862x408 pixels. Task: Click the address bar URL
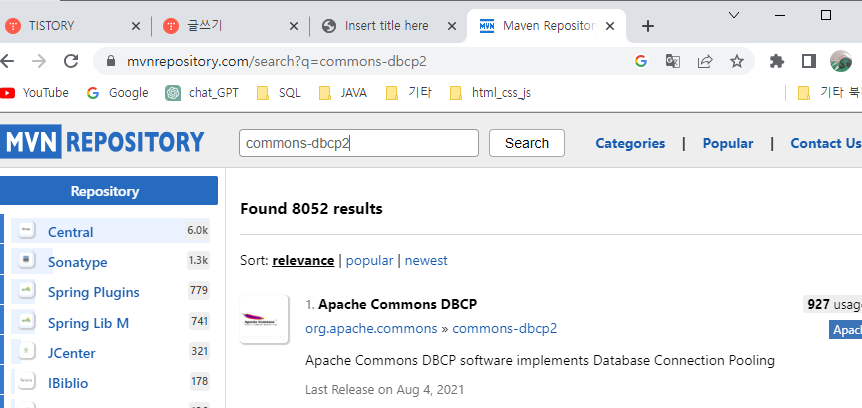coord(277,62)
